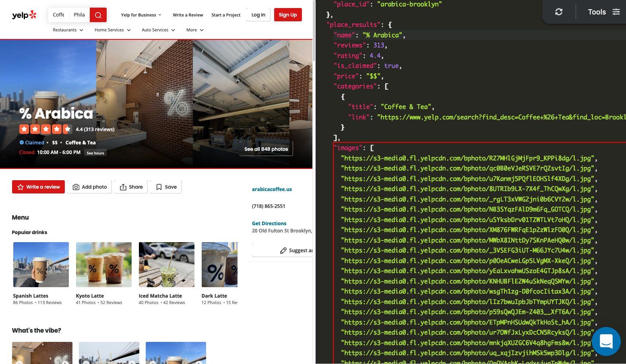Open the Iced Matcha Latte drink photo
This screenshot has height=364, width=626.
tap(167, 265)
